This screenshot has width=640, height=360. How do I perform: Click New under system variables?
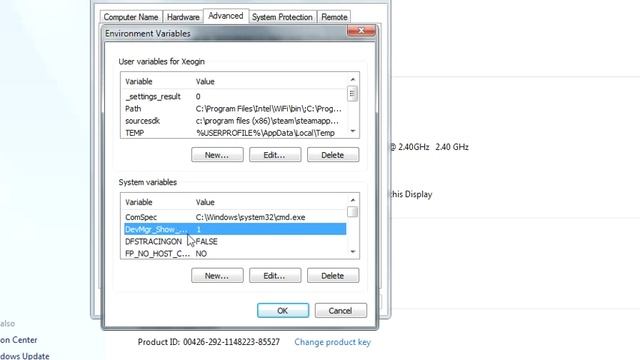[x=217, y=276]
